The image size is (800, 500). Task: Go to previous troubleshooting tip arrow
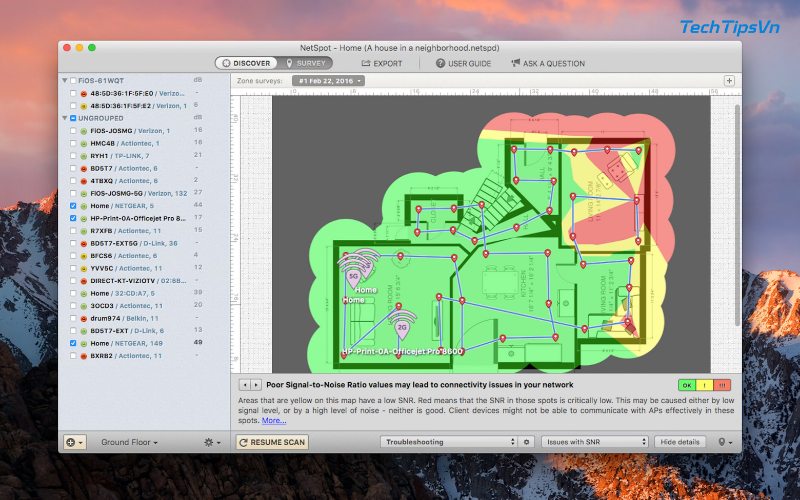(x=245, y=385)
